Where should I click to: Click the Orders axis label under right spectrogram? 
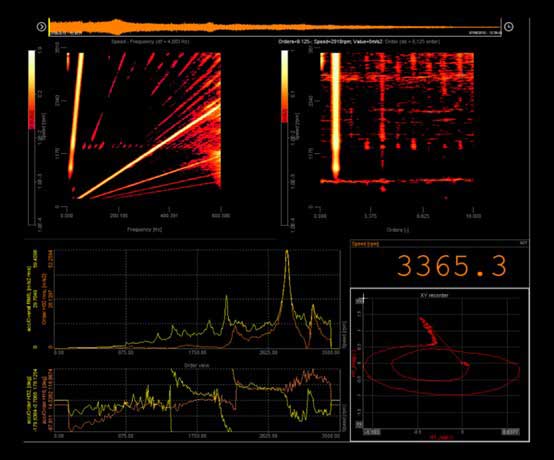tap(397, 230)
